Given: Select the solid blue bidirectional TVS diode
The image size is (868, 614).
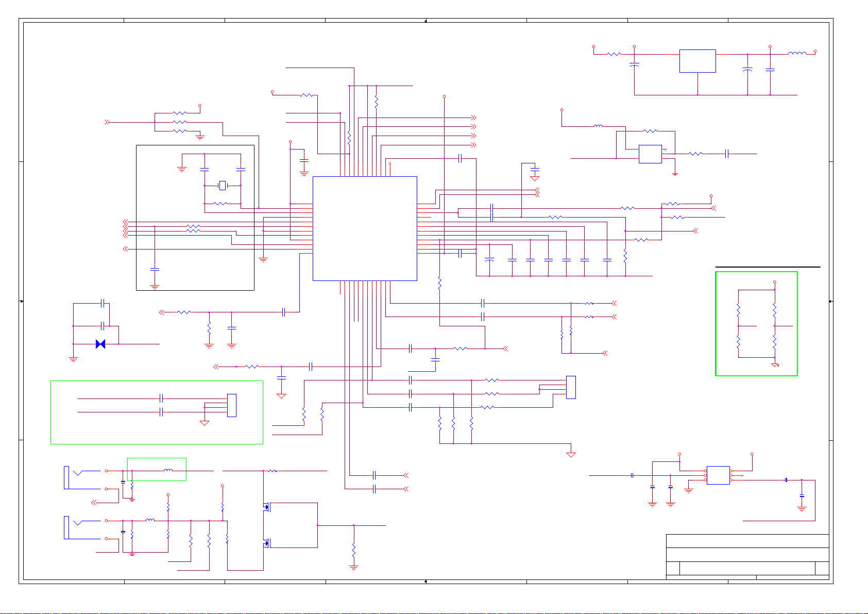Looking at the screenshot, I should point(100,344).
